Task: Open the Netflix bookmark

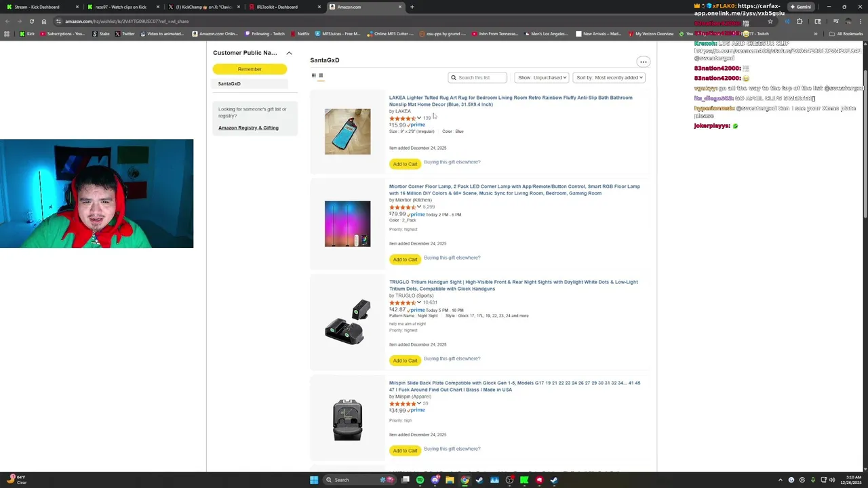Action: pyautogui.click(x=300, y=34)
